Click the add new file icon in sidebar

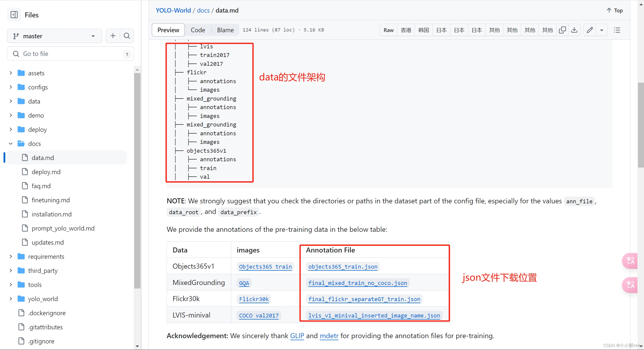tap(113, 36)
